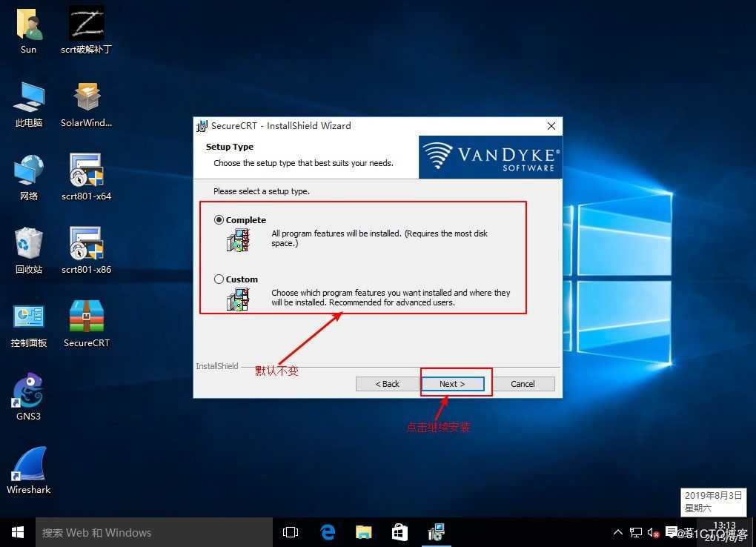Open 此电脑 (This PC) desktop icon
Image resolution: width=756 pixels, height=547 pixels.
[x=28, y=105]
